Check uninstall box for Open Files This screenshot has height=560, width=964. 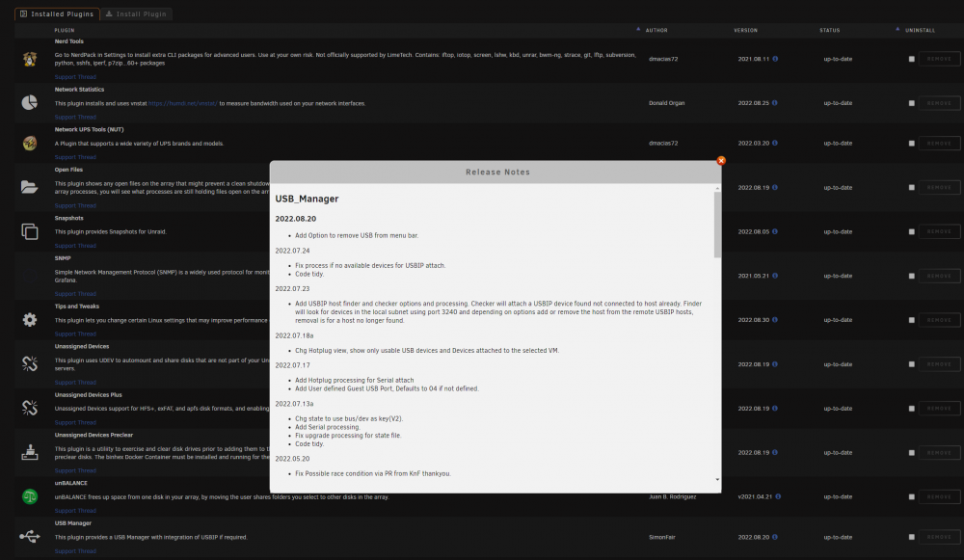[x=912, y=188]
